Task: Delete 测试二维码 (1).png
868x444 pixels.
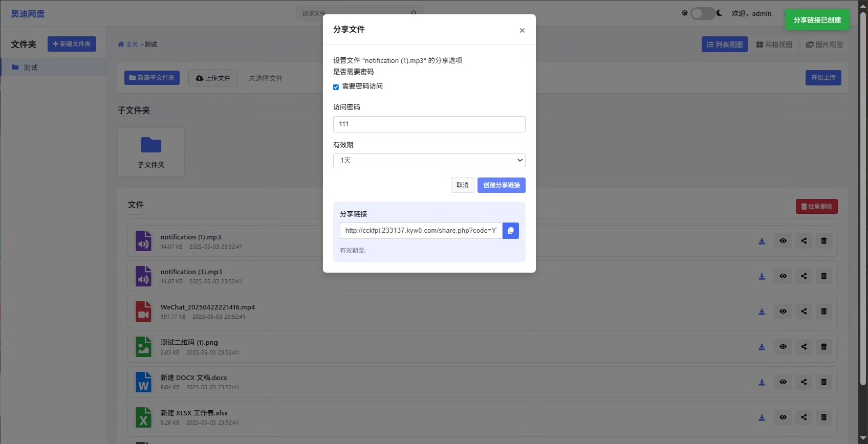Action: pyautogui.click(x=824, y=347)
